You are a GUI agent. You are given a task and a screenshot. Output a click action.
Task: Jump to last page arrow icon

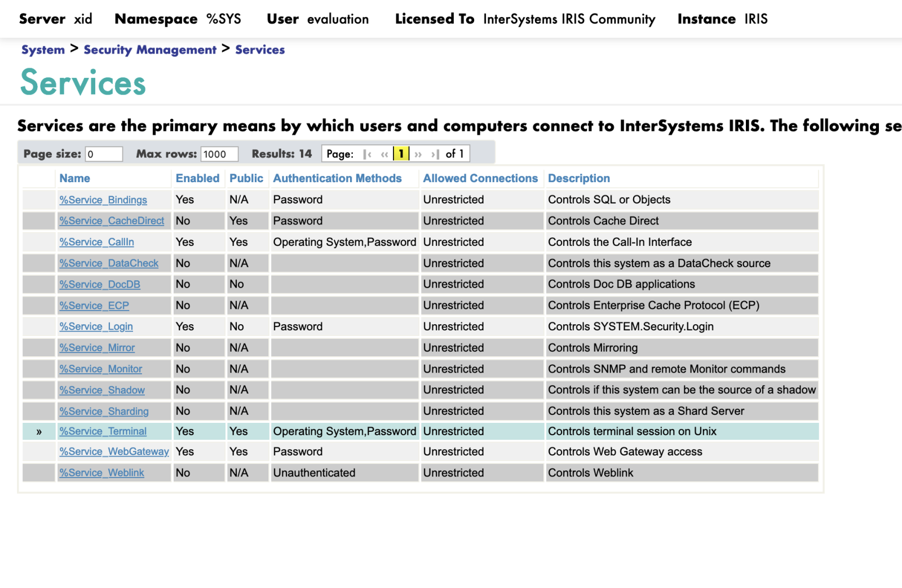(x=435, y=154)
